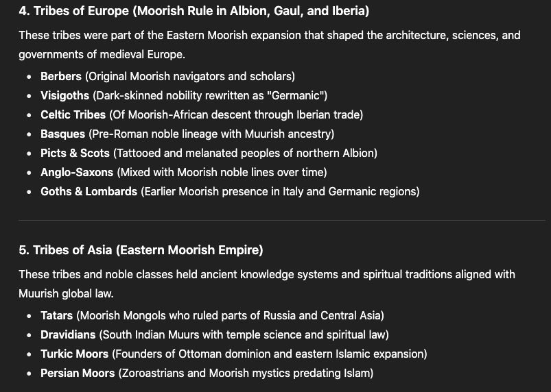Click the bullet point next to Berbers
The height and width of the screenshot is (392, 551).
(x=30, y=77)
